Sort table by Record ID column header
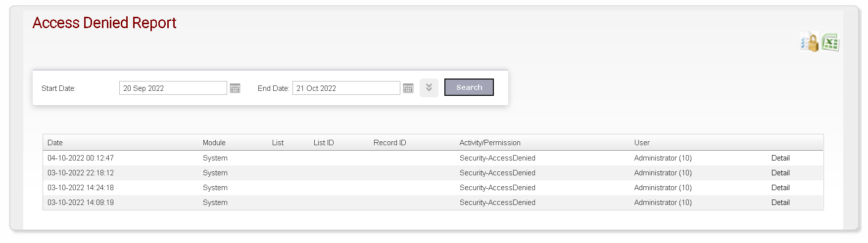Viewport: 868px width, 243px height. 390,143
